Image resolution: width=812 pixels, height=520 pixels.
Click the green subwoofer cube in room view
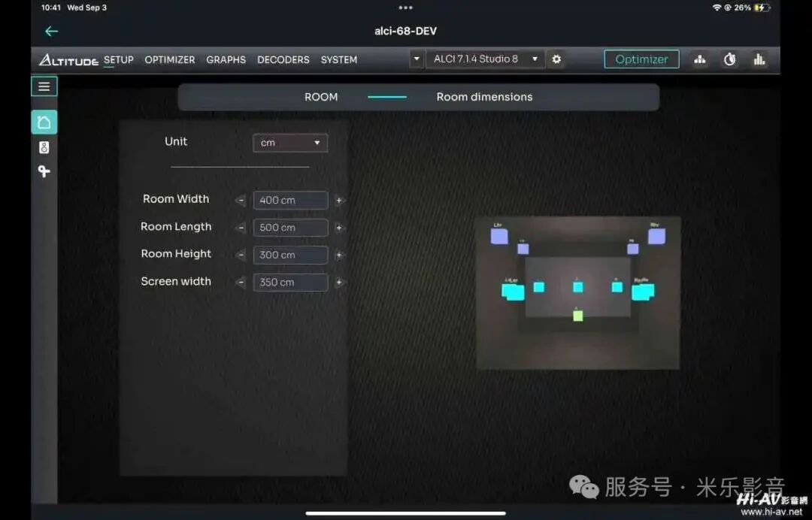click(577, 316)
